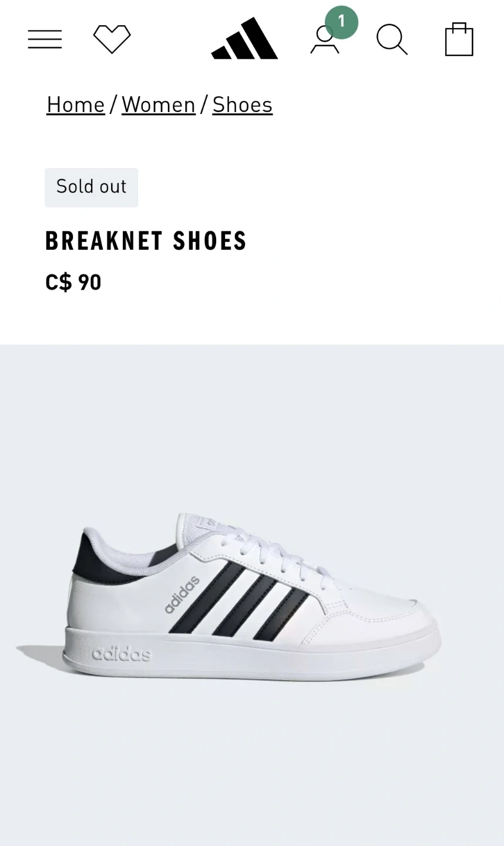Screen dimensions: 504x846
Task: Open the wishlist heart icon
Action: (x=112, y=39)
